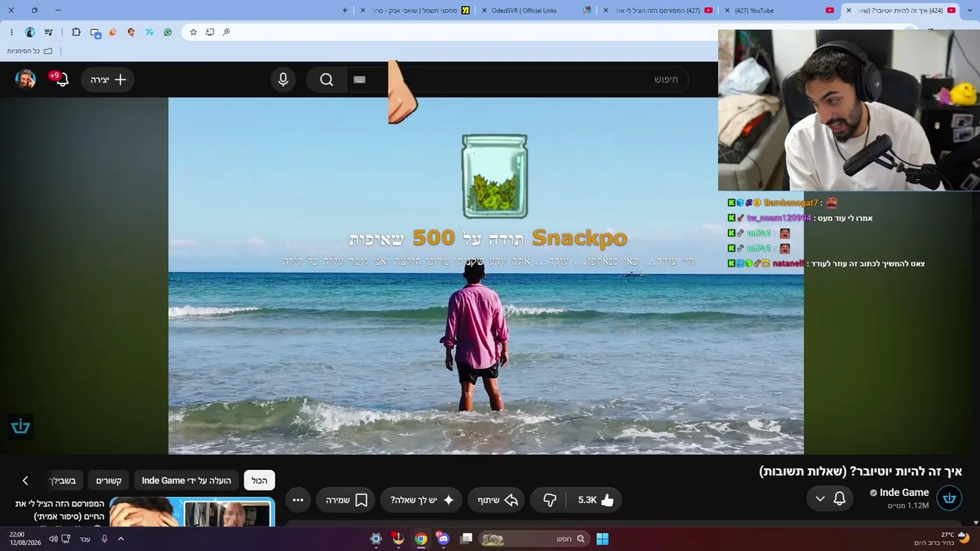Screen dimensions: 980x551
Task: Open the on-screen keyboard icon in search
Action: (360, 80)
